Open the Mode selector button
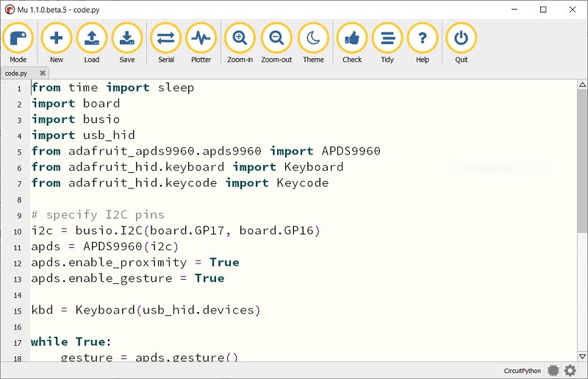Screen dimensions: 588x379 coord(18,38)
